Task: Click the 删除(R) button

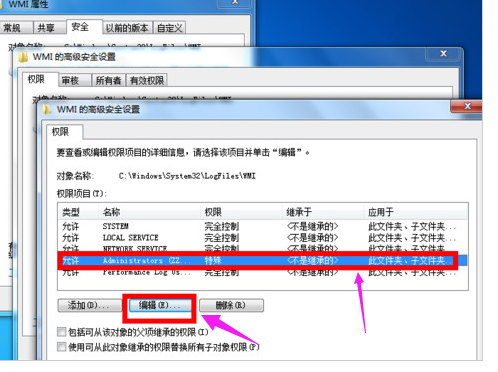Action: 231,305
